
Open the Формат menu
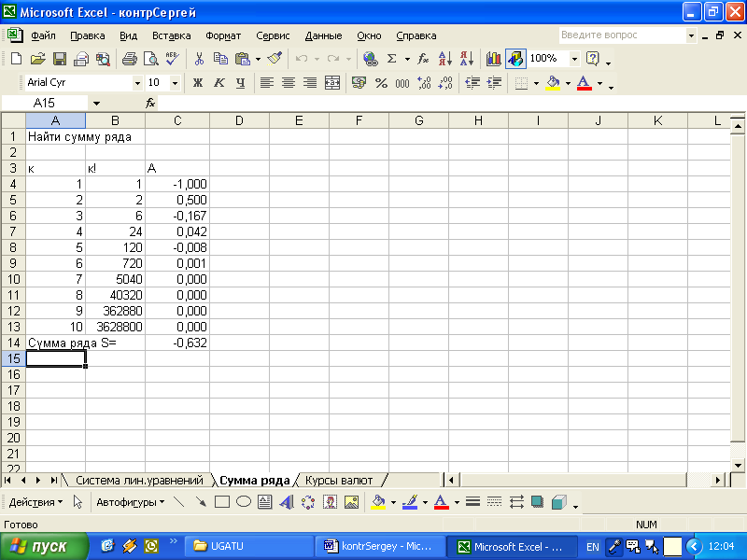click(x=223, y=35)
